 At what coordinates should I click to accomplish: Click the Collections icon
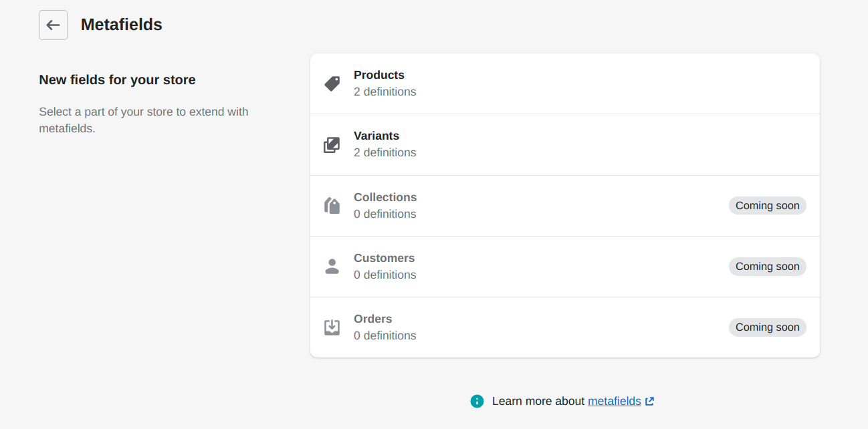coord(332,206)
